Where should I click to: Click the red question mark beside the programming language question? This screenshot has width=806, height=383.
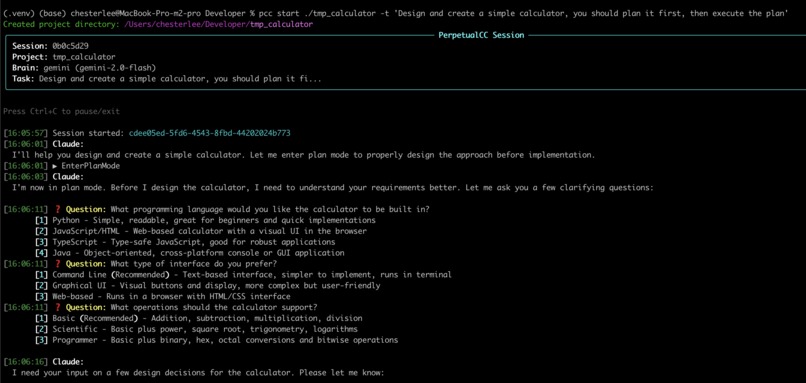point(57,210)
